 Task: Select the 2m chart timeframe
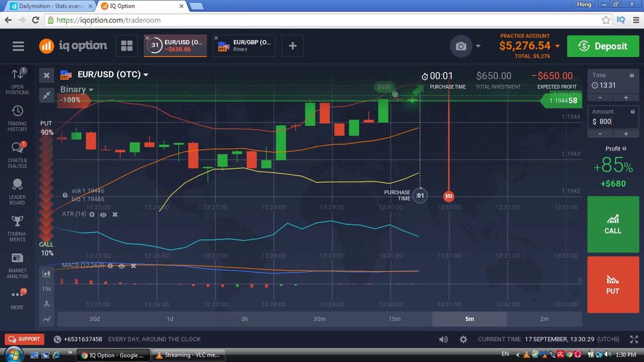pos(544,319)
